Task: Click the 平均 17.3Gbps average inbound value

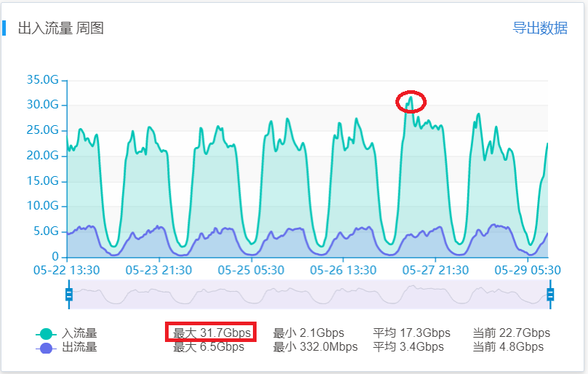Action: (x=411, y=333)
